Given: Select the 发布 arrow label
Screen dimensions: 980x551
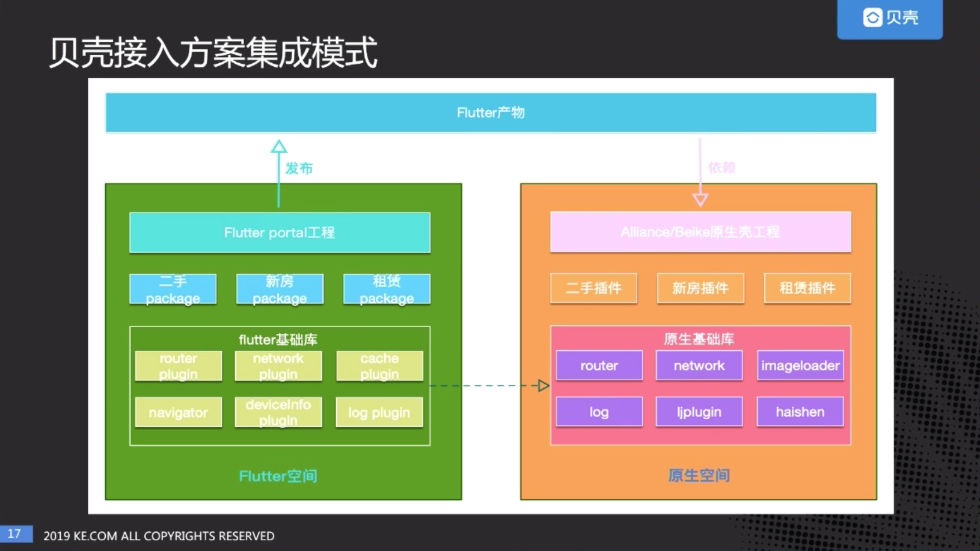Looking at the screenshot, I should (x=299, y=168).
